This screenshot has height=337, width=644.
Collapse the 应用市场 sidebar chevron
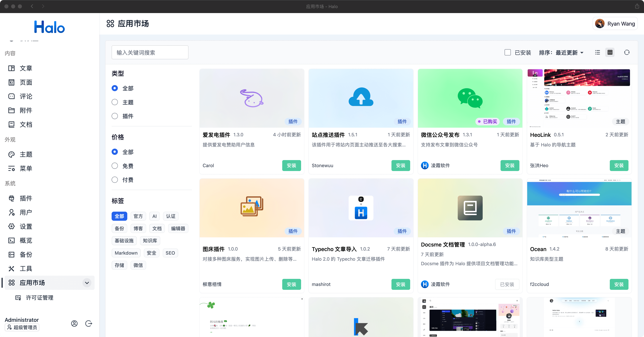point(87,283)
